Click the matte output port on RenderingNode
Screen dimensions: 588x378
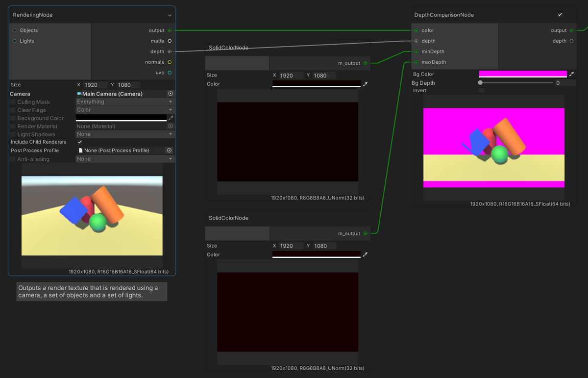170,41
